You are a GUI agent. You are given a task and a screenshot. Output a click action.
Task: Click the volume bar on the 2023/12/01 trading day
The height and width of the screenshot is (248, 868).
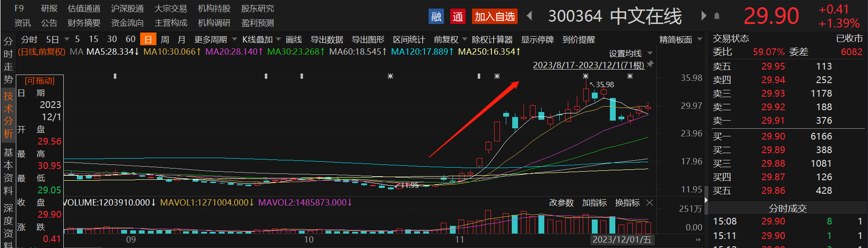click(x=648, y=227)
